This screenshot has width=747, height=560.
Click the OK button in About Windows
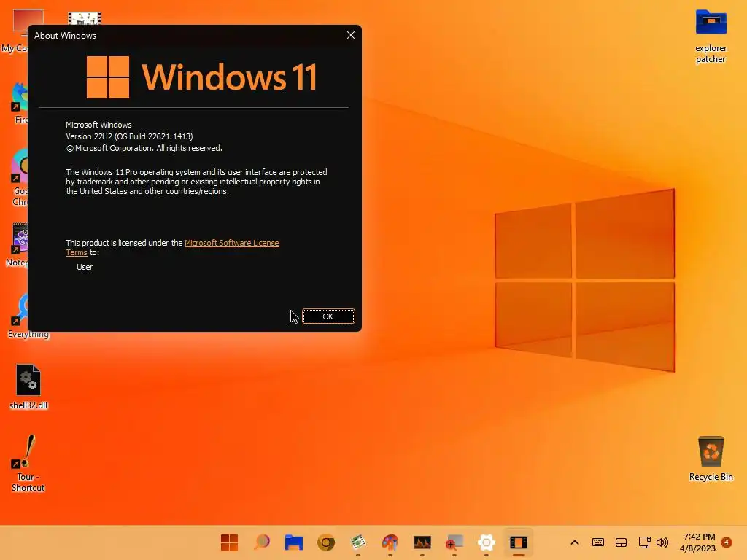pos(328,316)
